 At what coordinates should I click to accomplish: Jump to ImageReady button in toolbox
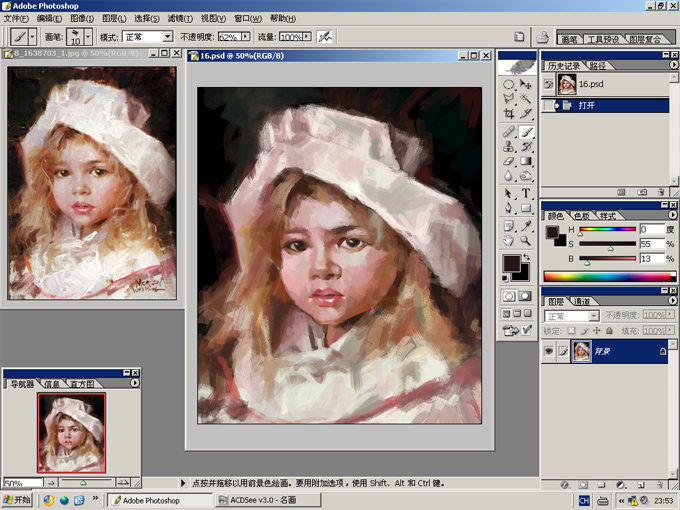[517, 331]
